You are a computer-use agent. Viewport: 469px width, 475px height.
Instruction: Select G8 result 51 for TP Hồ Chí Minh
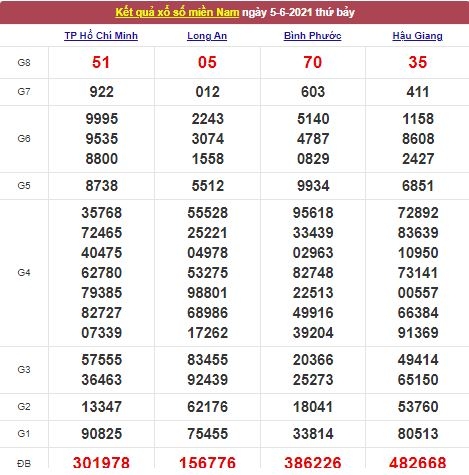click(101, 62)
